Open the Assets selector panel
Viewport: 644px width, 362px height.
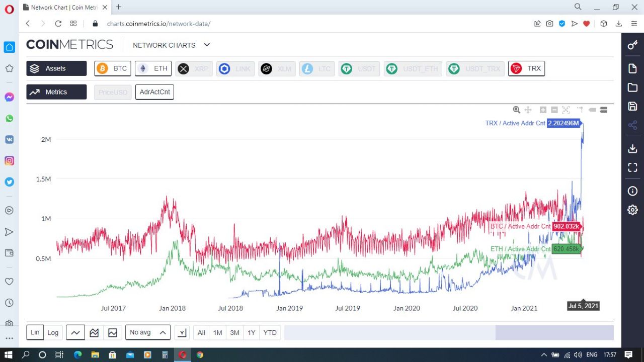point(56,68)
